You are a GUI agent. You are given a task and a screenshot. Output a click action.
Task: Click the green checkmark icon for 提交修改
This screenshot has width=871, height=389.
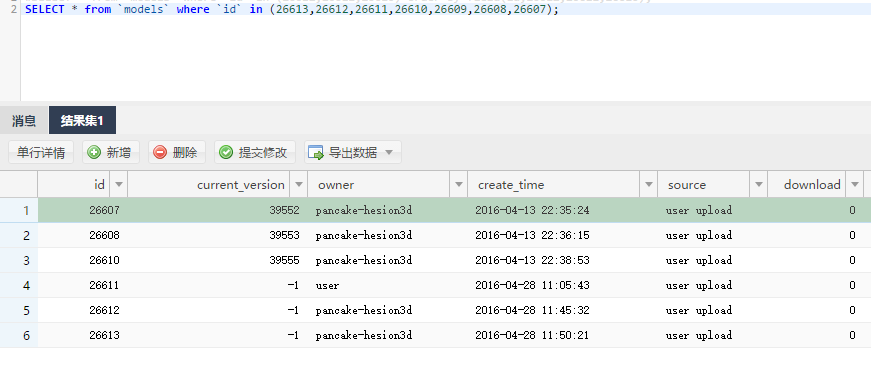point(226,152)
